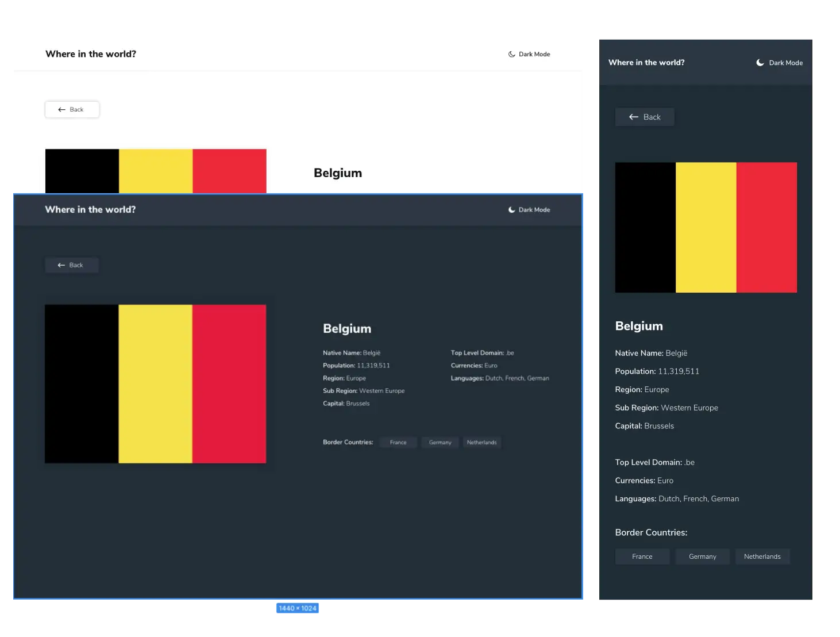Click the Belgium flag in the mobile view
The height and width of the screenshot is (637, 840).
(706, 227)
